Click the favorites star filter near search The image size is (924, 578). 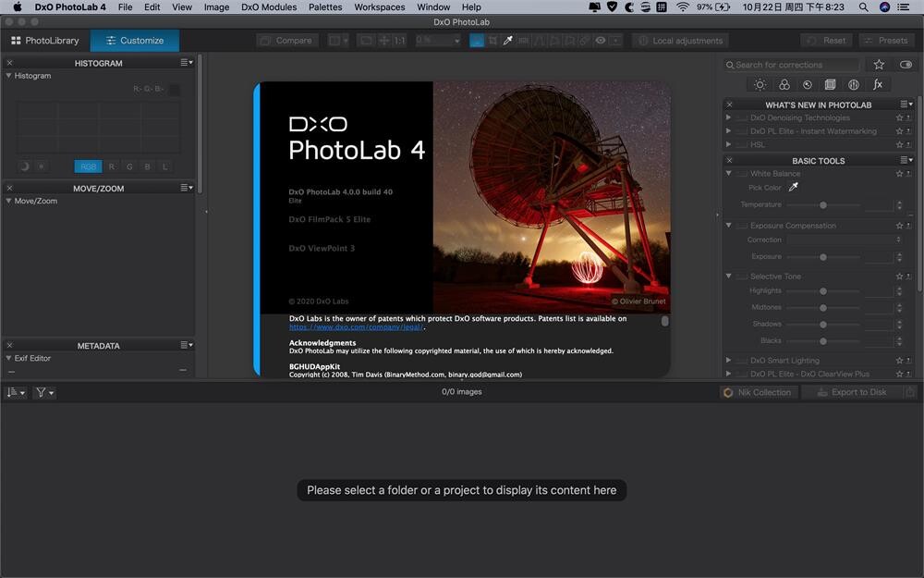click(x=879, y=65)
